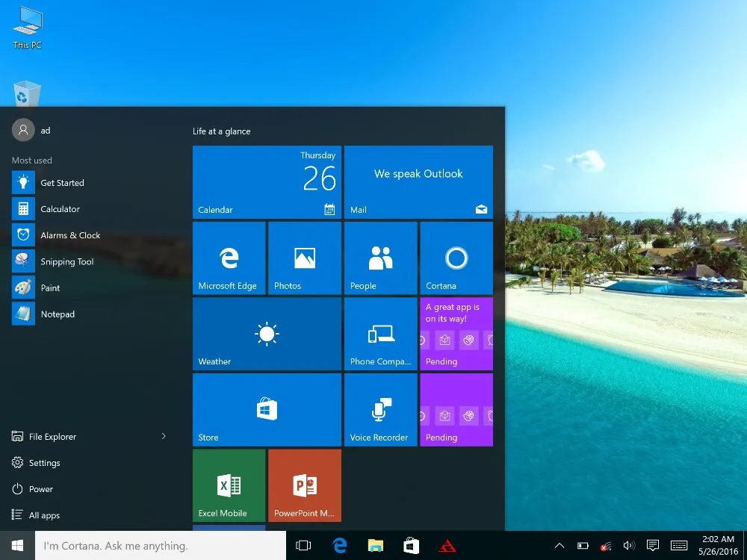Launch Edge from the taskbar
This screenshot has height=560, width=747.
[x=340, y=546]
